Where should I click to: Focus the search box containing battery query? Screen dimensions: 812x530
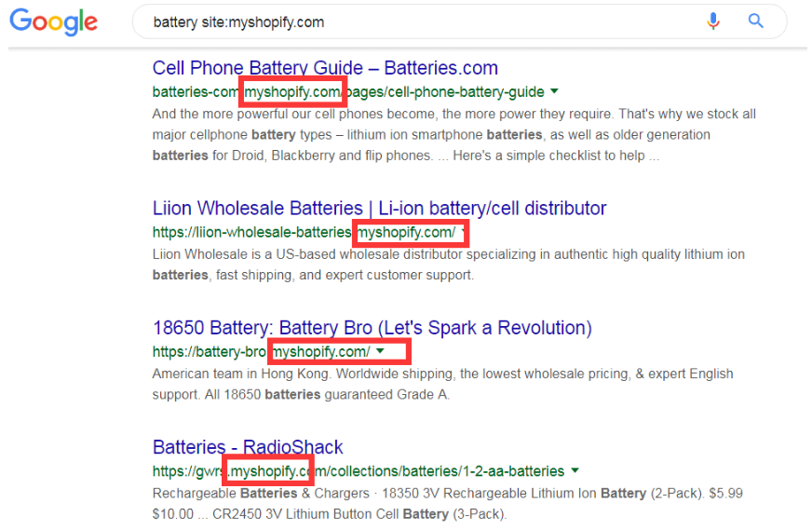[419, 21]
